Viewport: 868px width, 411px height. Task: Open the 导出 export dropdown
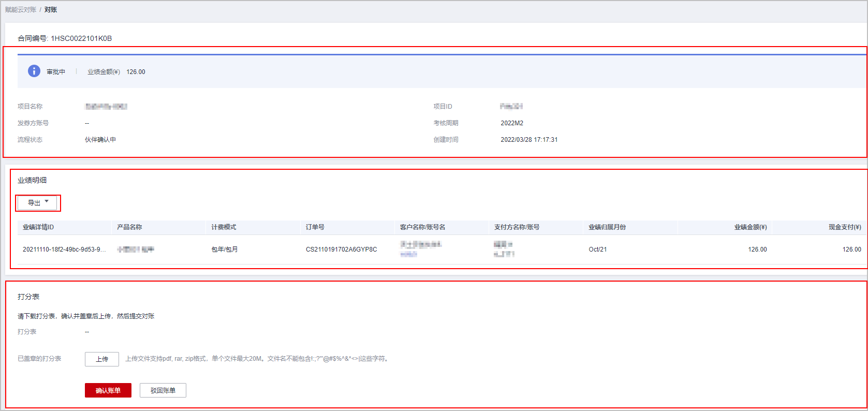click(x=37, y=203)
